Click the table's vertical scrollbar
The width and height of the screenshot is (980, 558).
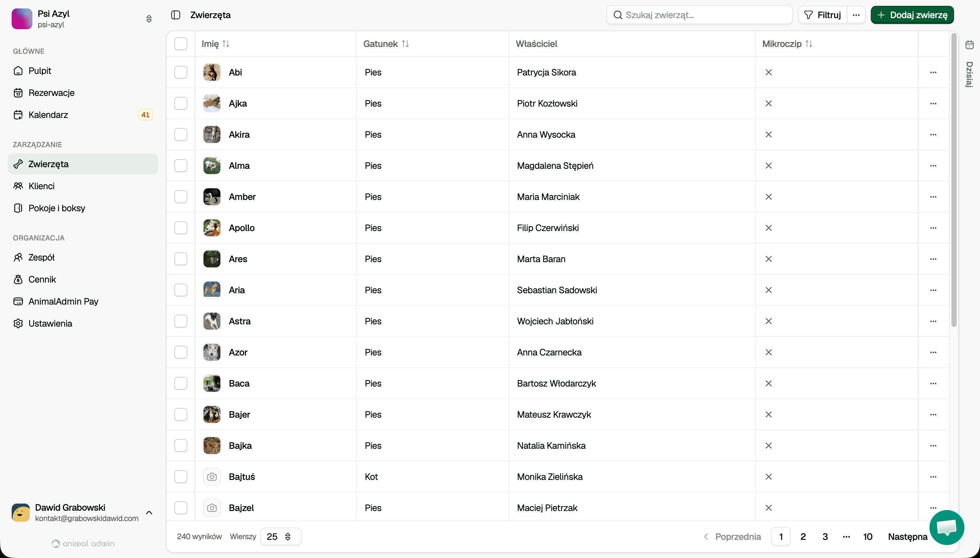click(954, 180)
